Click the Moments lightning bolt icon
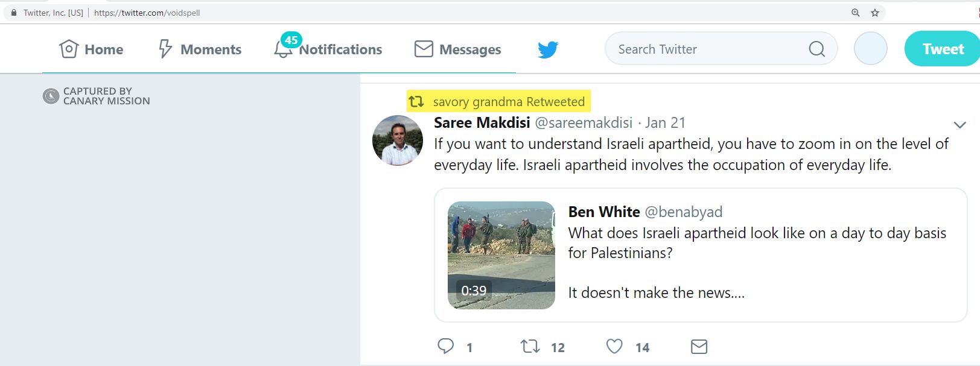Viewport: 980px width, 366px height. (164, 49)
